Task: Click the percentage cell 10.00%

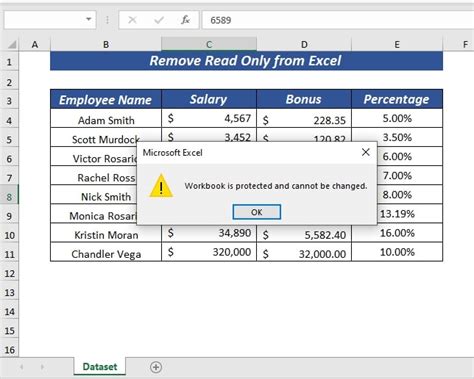Action: [397, 252]
